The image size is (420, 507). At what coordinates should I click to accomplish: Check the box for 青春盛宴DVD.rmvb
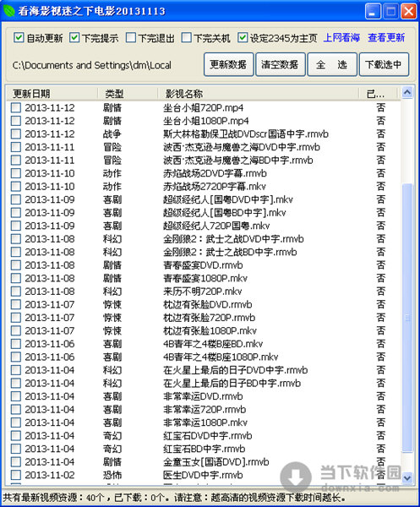coord(16,265)
